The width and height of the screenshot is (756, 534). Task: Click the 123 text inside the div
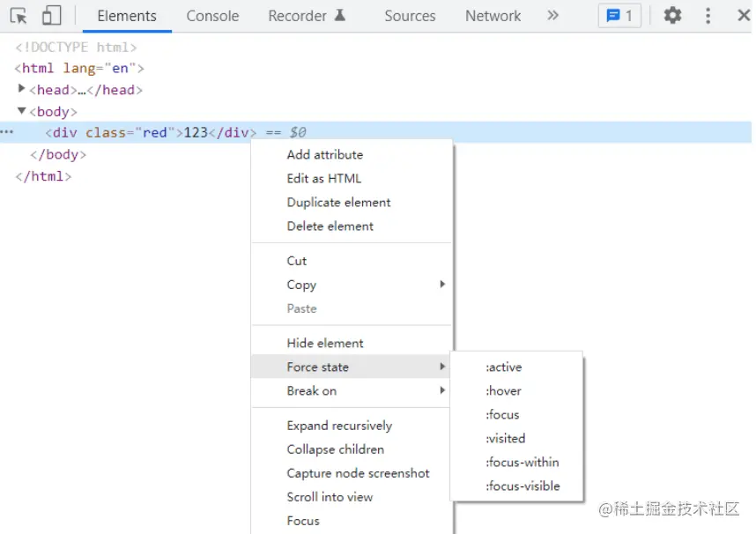pos(196,132)
